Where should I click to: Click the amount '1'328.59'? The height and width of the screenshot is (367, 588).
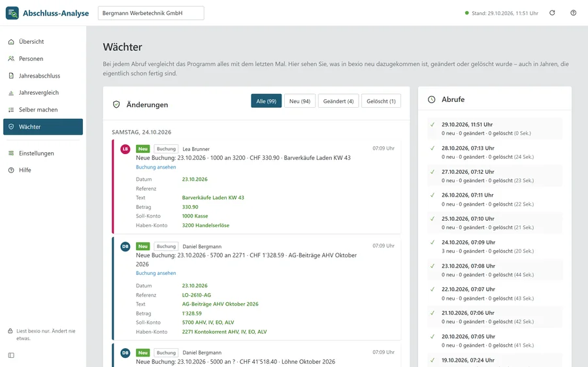pyautogui.click(x=191, y=313)
